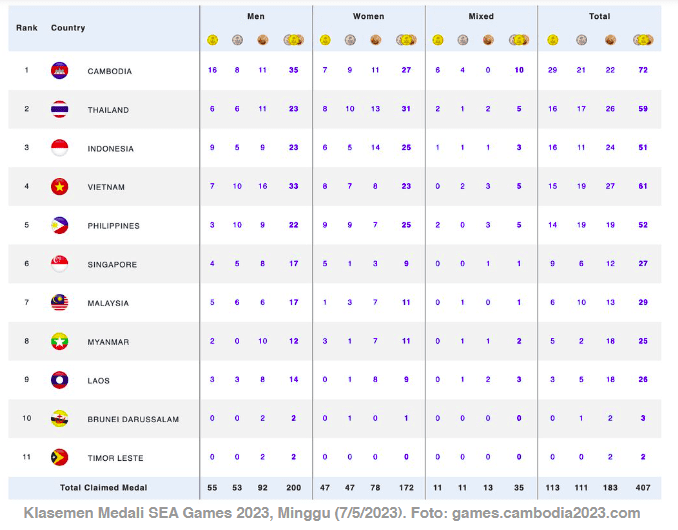
Task: Click Cambodia's total medal count 72
Action: pyautogui.click(x=643, y=71)
